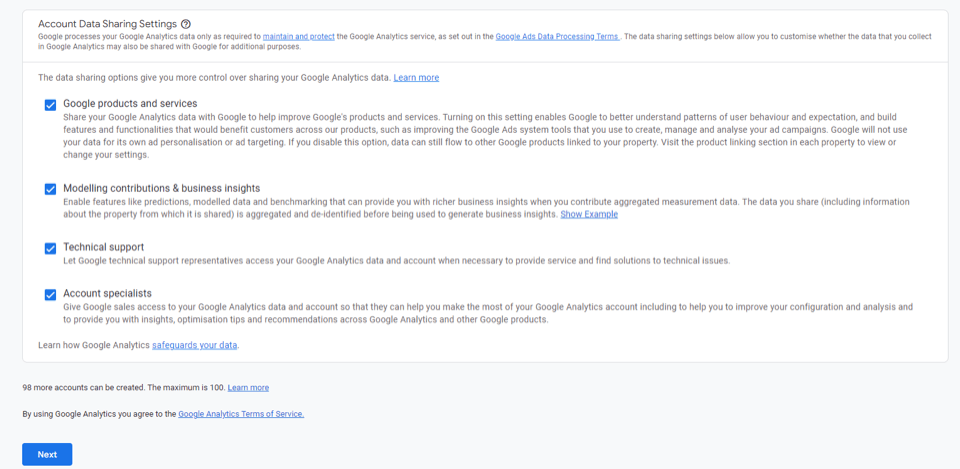The height and width of the screenshot is (469, 960).
Task: Open the 'maintain and protect' link
Action: click(x=299, y=36)
